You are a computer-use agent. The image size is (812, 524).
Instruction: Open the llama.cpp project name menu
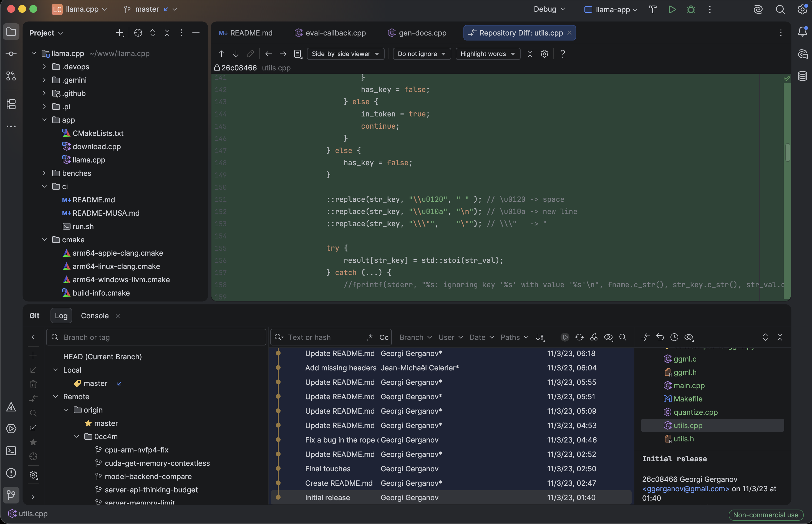pyautogui.click(x=79, y=9)
